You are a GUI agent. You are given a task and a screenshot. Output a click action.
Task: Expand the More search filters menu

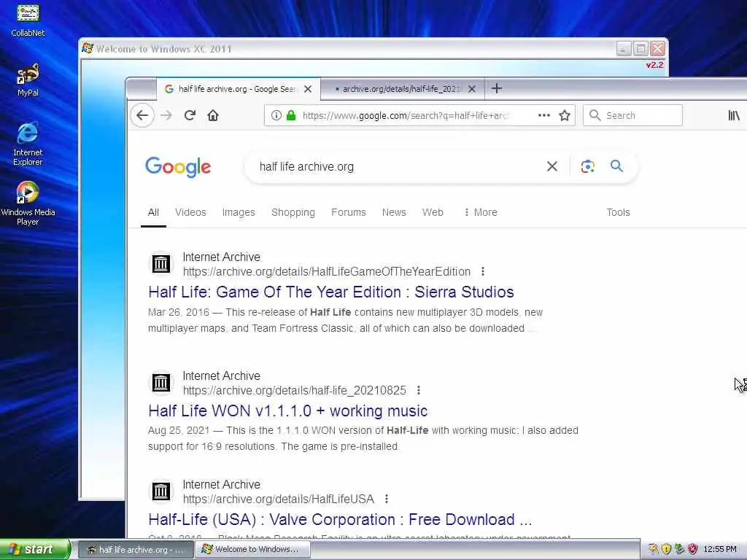coord(481,212)
